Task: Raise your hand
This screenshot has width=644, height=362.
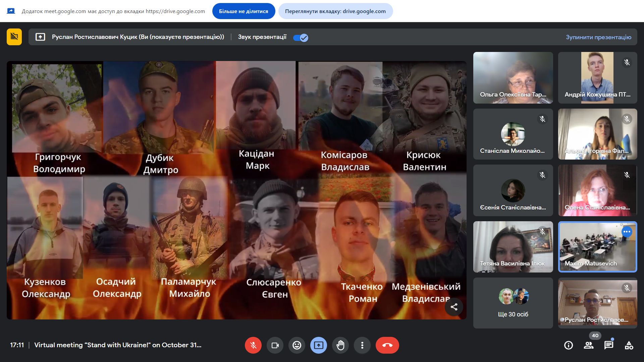Action: tap(340, 345)
